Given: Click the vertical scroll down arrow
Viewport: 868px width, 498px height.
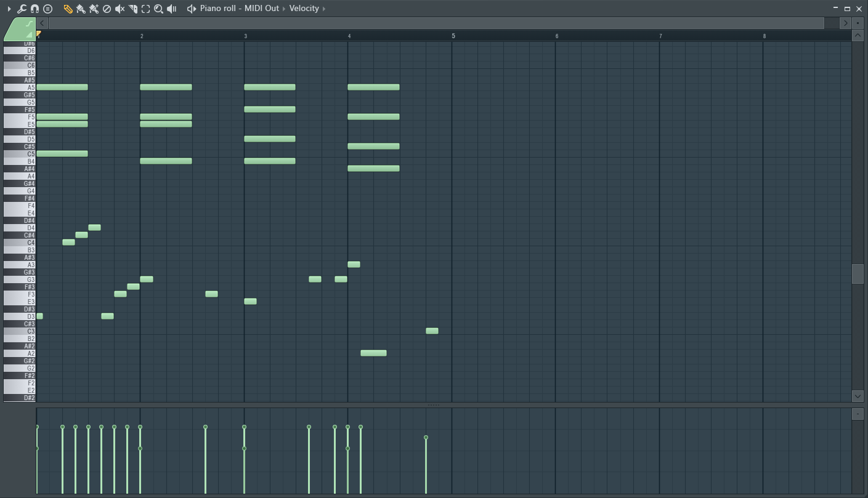Looking at the screenshot, I should 858,396.
